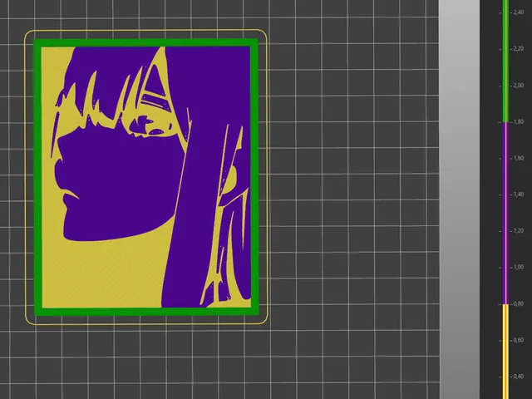This screenshot has width=532, height=399.
Task: Click the 1,40 height tick label
Action: point(519,195)
